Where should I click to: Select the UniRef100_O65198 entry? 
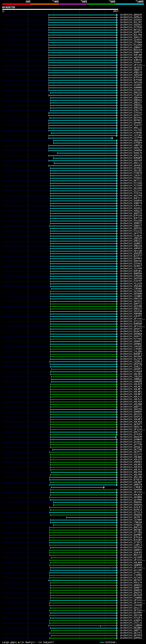131,75
